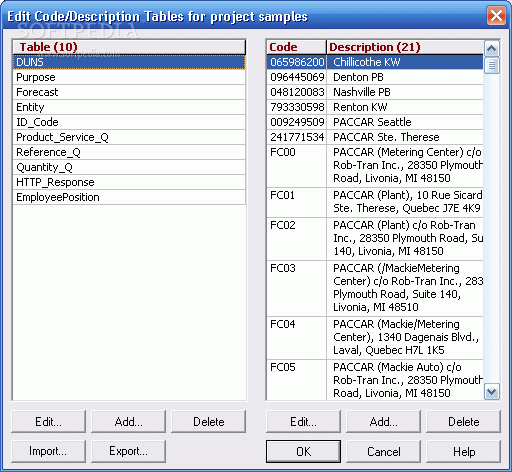Select the FC00 code cell
Viewport: 512px width, 472px height.
coord(296,166)
